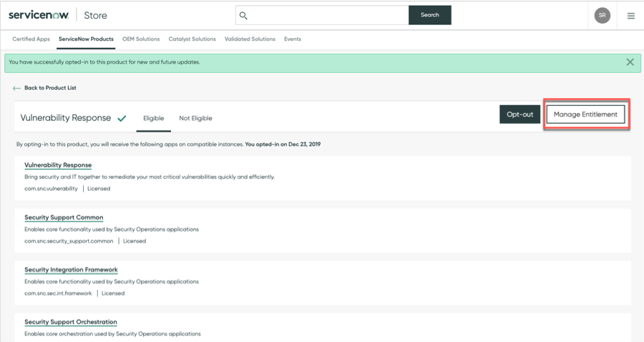Click 'You opted-in on Dec 23, 2019' text
This screenshot has height=342, width=644.
283,145
